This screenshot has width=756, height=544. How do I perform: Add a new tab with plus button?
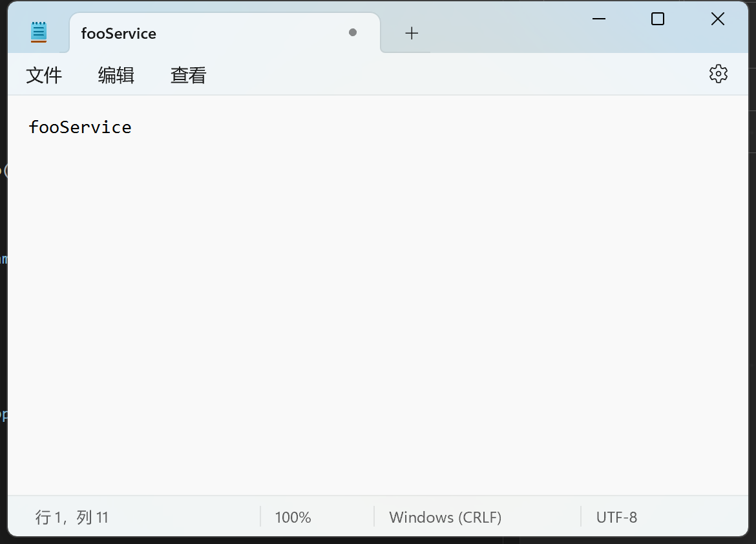pyautogui.click(x=412, y=33)
